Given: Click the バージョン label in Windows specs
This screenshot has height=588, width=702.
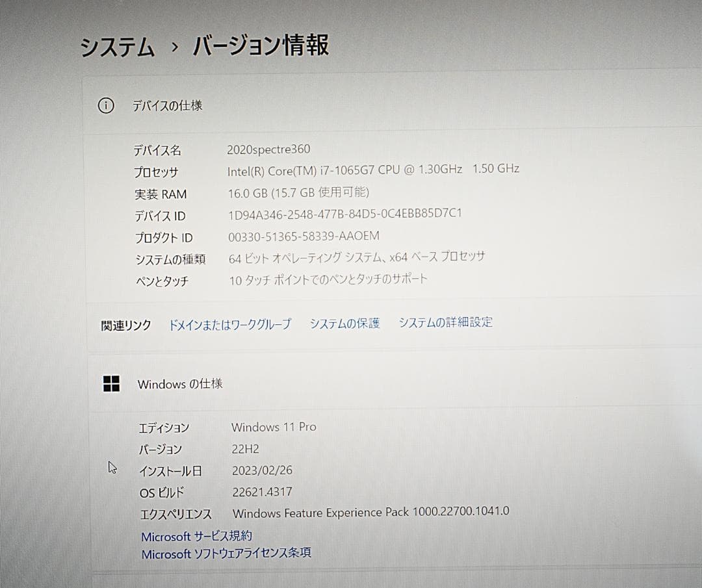Looking at the screenshot, I should tap(161, 450).
